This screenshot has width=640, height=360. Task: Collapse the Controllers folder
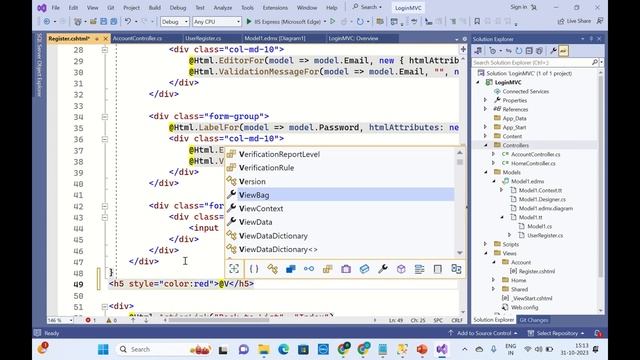coord(485,145)
